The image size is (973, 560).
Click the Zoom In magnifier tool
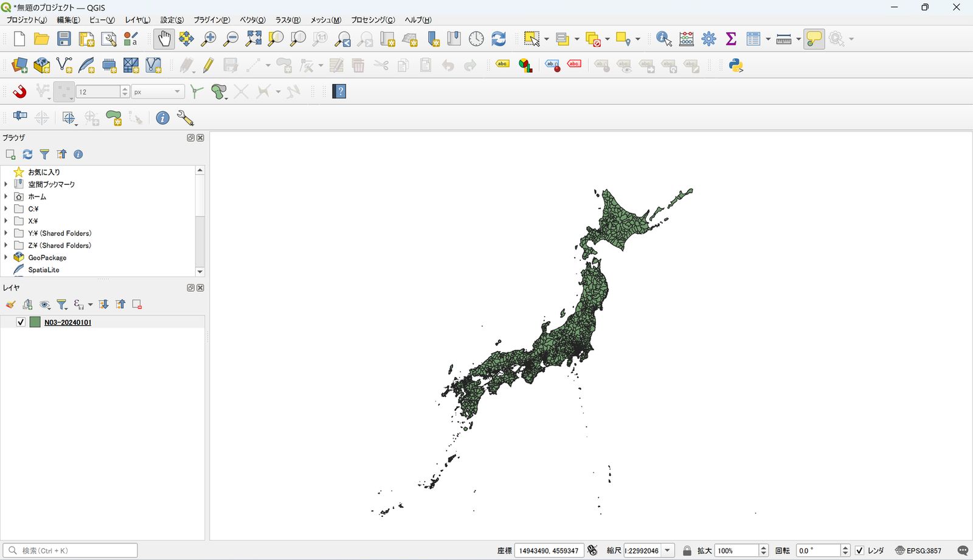pos(209,39)
